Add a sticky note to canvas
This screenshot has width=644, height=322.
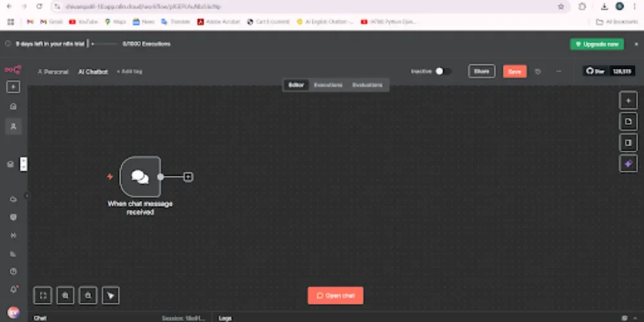628,121
